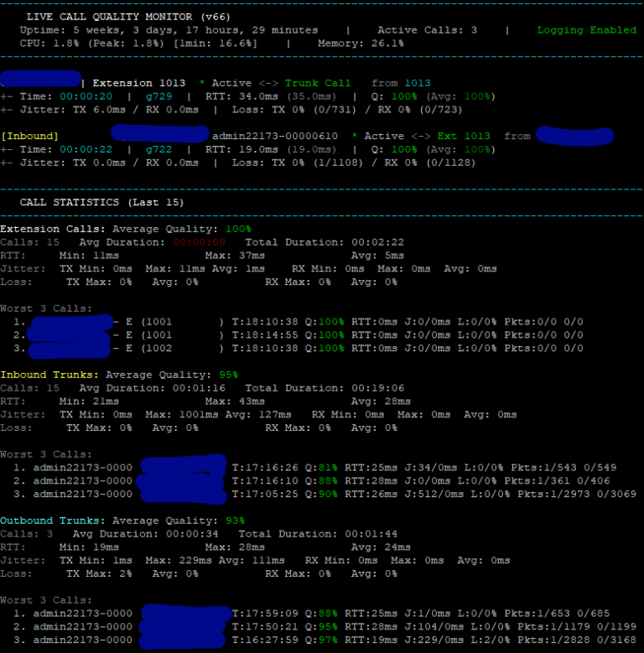Click the Inbound Trunks section heading
Screen dimensions: 644x653
pyautogui.click(x=49, y=375)
